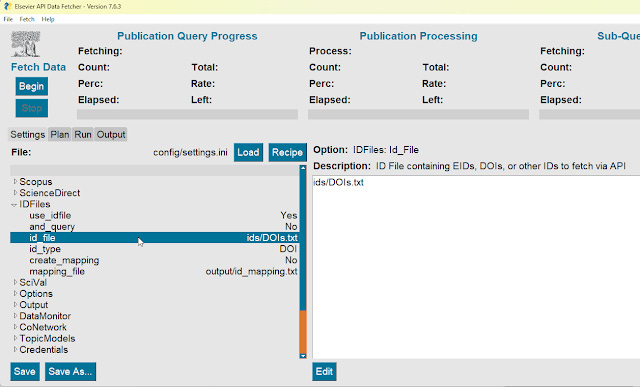
Task: Click the Load settings file button
Action: tap(248, 152)
